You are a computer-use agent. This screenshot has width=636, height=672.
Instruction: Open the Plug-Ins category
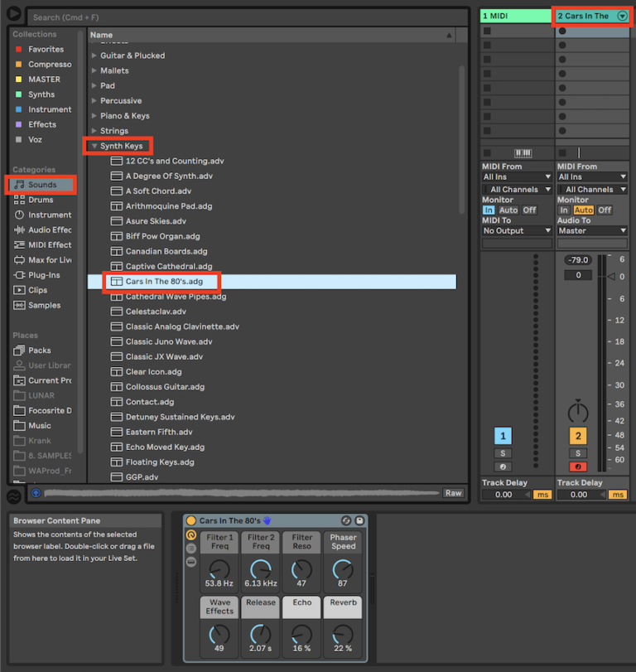[x=37, y=275]
